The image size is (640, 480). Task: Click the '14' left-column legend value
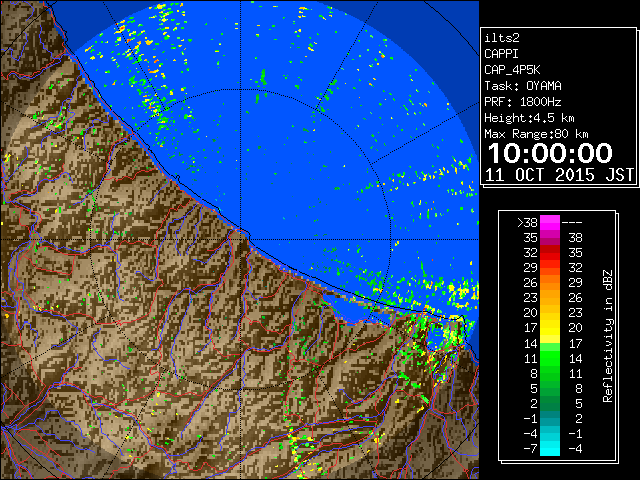531,344
